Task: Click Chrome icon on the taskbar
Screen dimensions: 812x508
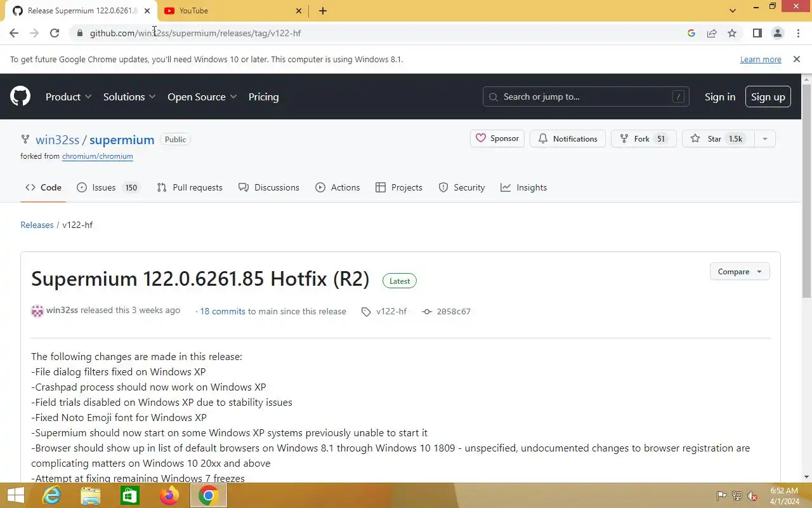Action: point(209,495)
